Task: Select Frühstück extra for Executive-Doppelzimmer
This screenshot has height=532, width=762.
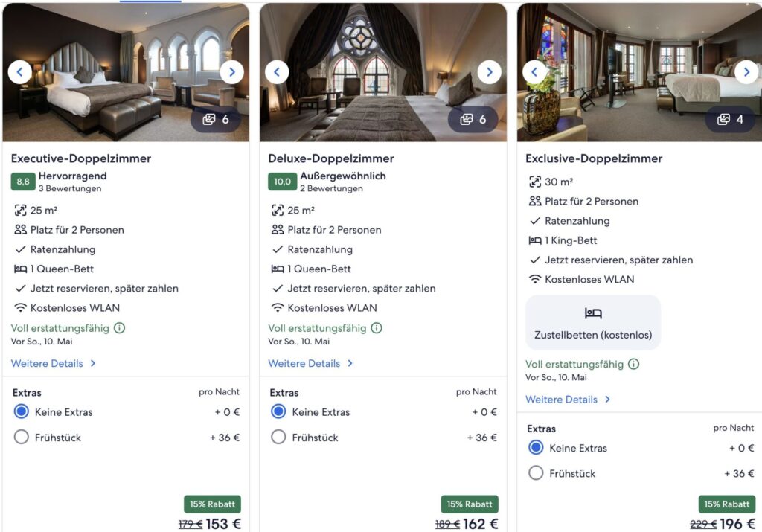Action: coord(21,437)
